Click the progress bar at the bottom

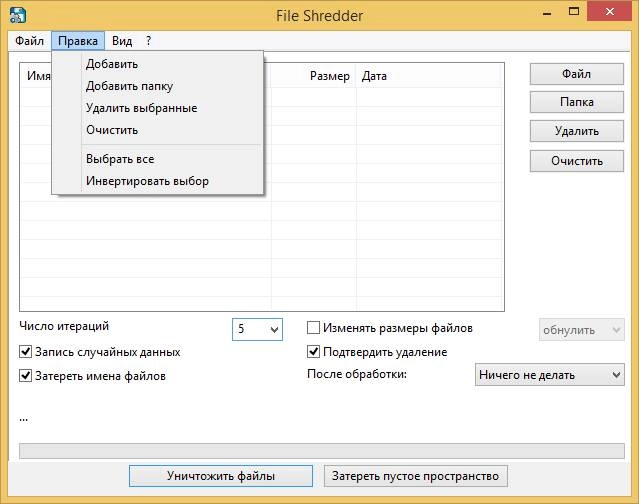click(322, 451)
